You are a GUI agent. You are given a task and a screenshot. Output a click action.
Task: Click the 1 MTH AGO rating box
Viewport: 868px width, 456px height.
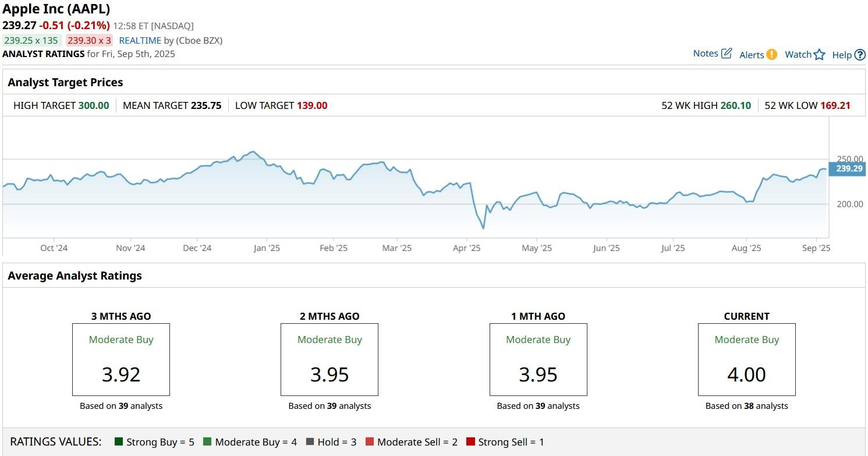point(538,360)
